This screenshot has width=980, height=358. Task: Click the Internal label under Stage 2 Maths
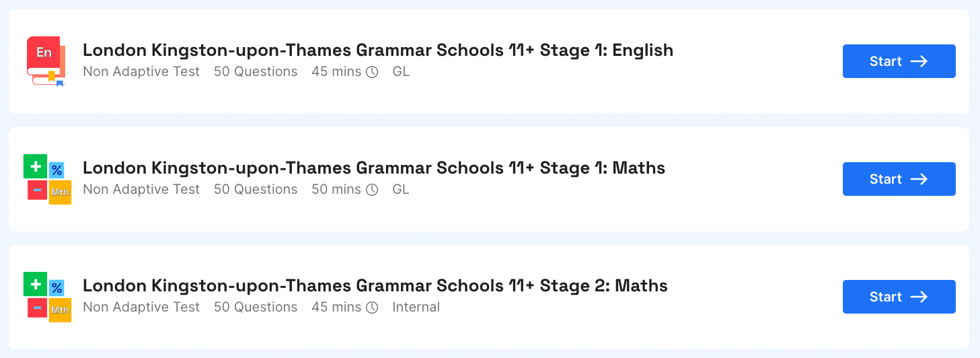coord(416,307)
